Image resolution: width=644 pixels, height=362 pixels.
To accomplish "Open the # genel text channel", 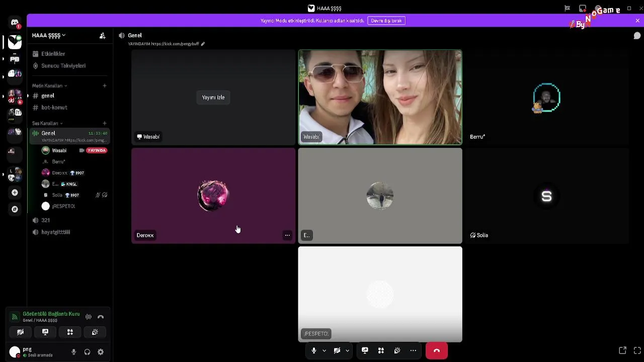I will [x=69, y=96].
